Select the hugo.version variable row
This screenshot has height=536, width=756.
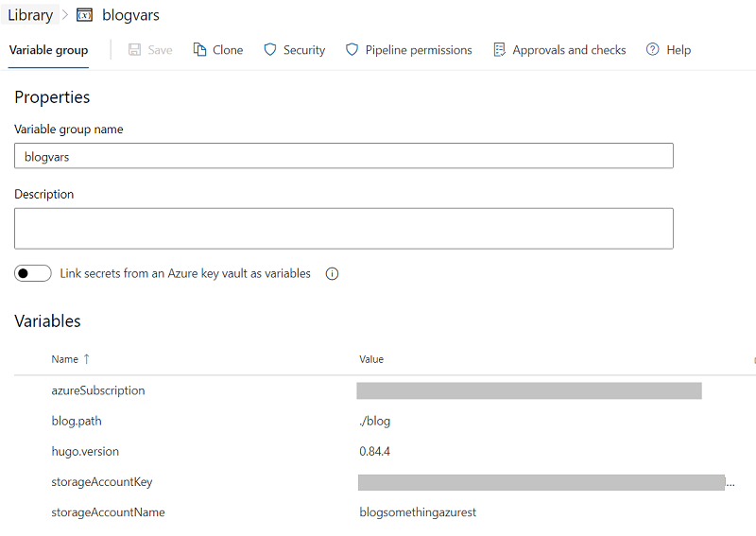pos(85,452)
